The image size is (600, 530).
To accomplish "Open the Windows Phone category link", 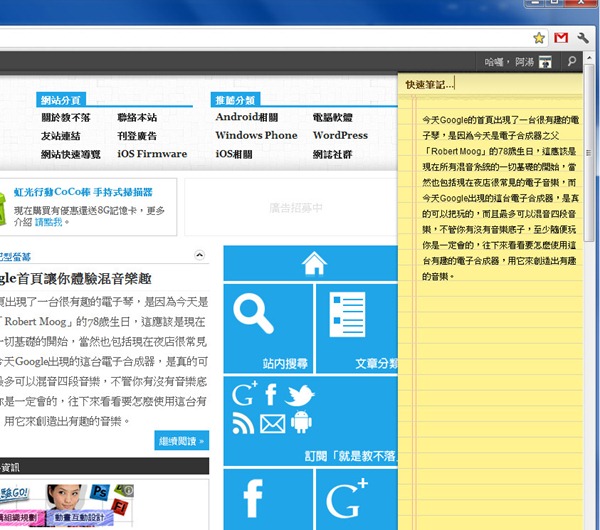I will point(256,135).
